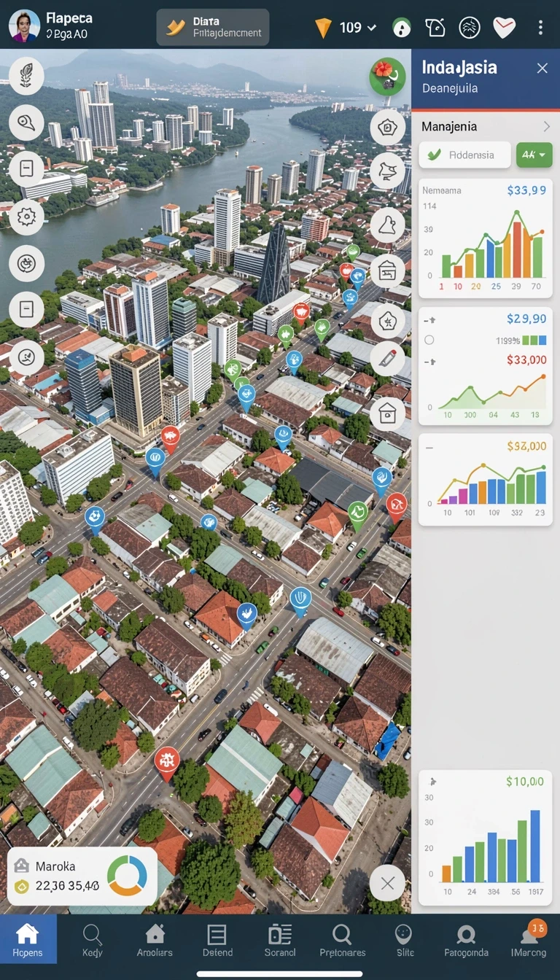560x980 pixels.
Task: Click the orange $37,000 value
Action: coord(526,446)
